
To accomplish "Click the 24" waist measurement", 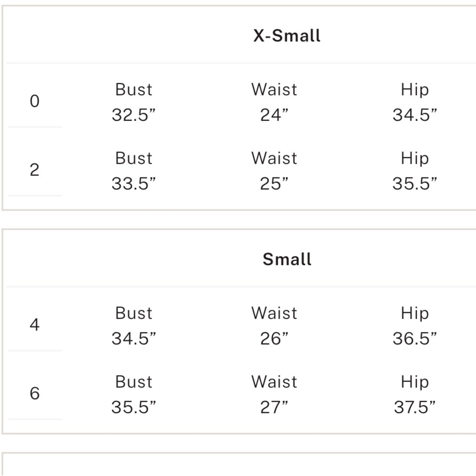I will pos(274,115).
